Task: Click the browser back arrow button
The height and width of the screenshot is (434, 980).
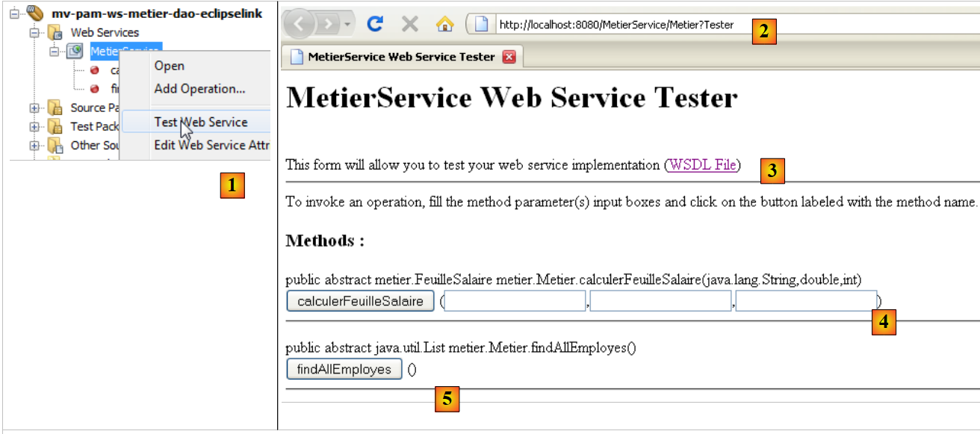Action: [x=301, y=25]
